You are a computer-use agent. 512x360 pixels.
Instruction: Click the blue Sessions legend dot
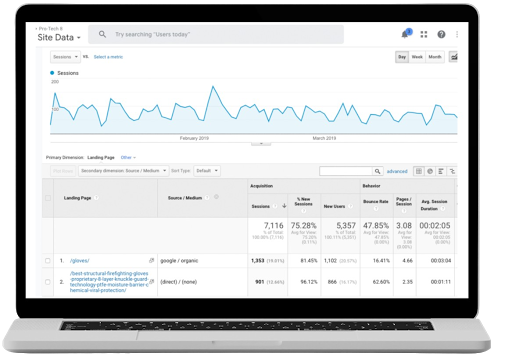tap(52, 73)
